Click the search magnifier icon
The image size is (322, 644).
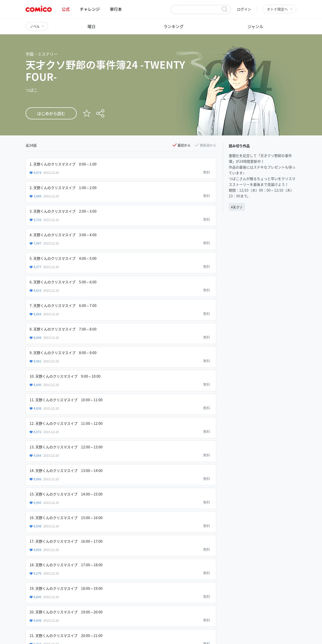[224, 9]
